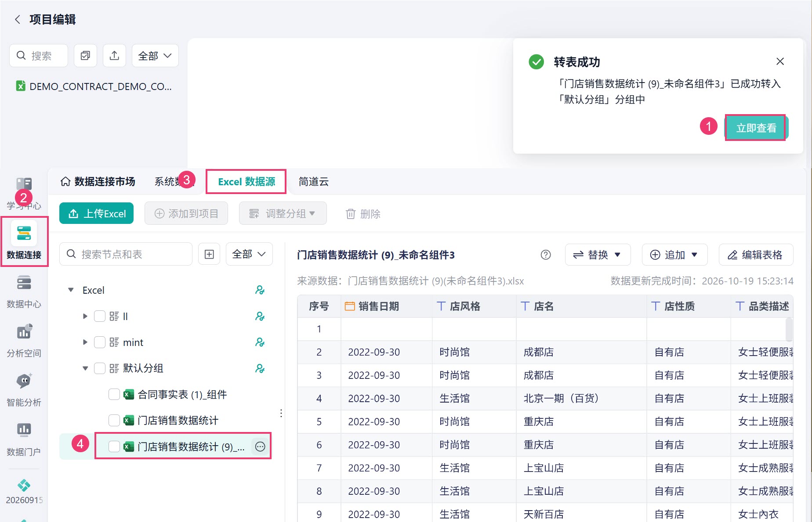The width and height of the screenshot is (812, 522).
Task: Switch to the Excel 数据源 tab
Action: click(x=246, y=182)
